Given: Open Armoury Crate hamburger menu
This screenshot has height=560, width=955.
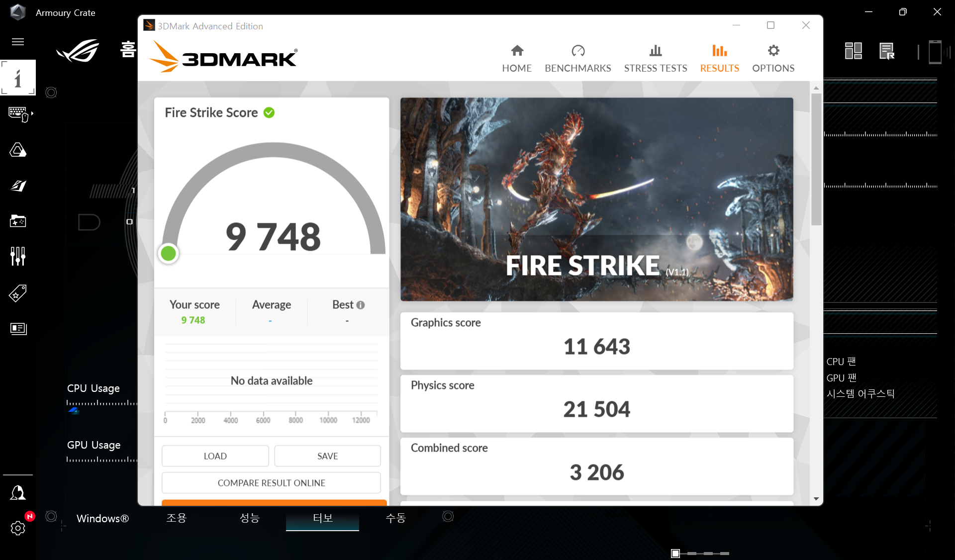Looking at the screenshot, I should tap(18, 42).
